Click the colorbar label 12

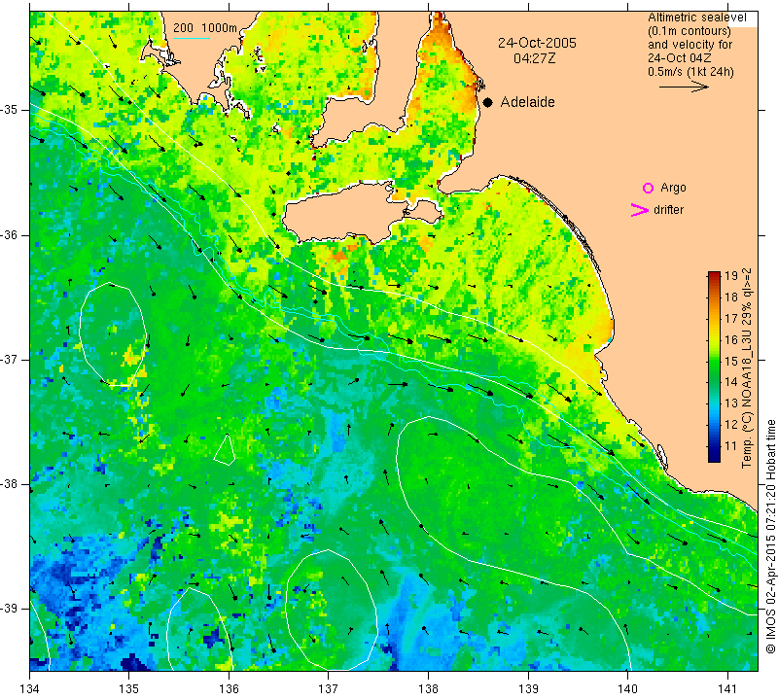(731, 425)
